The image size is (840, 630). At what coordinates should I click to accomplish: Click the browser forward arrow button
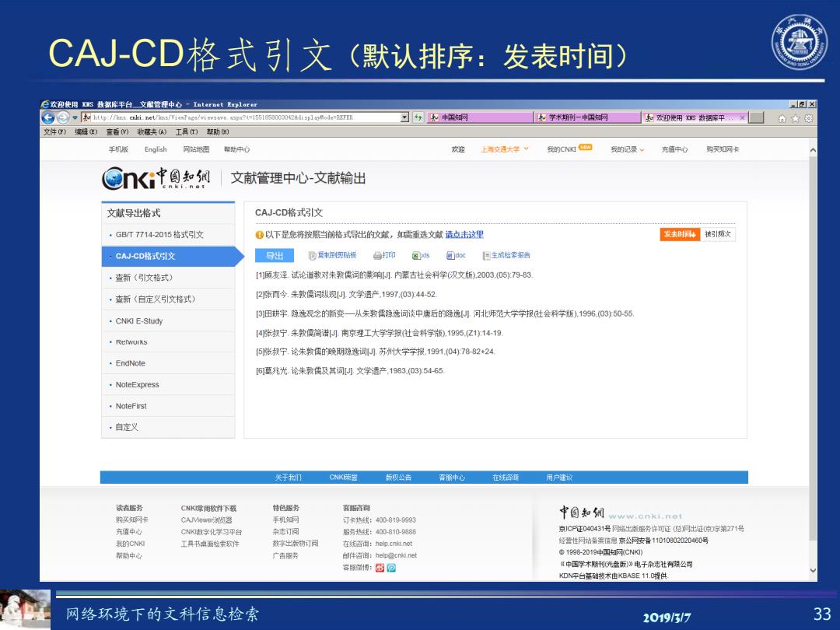click(63, 118)
